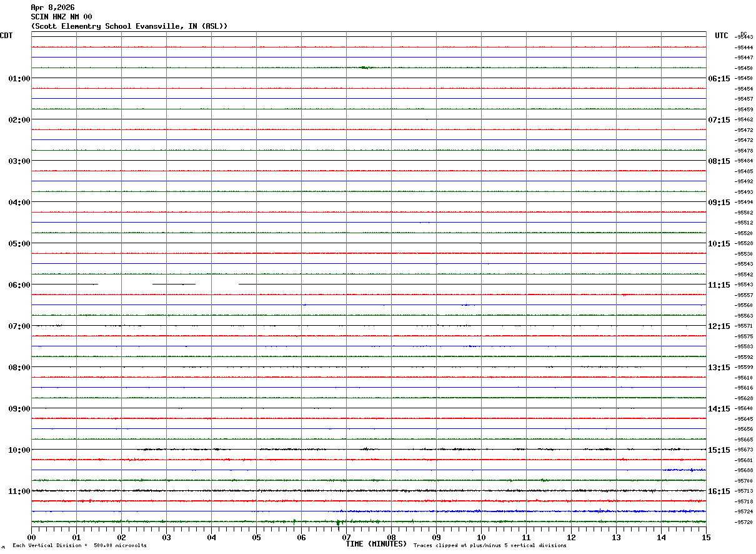This screenshot has width=756, height=554.
Task: Click DC offset value '-95557'
Action: pyautogui.click(x=744, y=295)
